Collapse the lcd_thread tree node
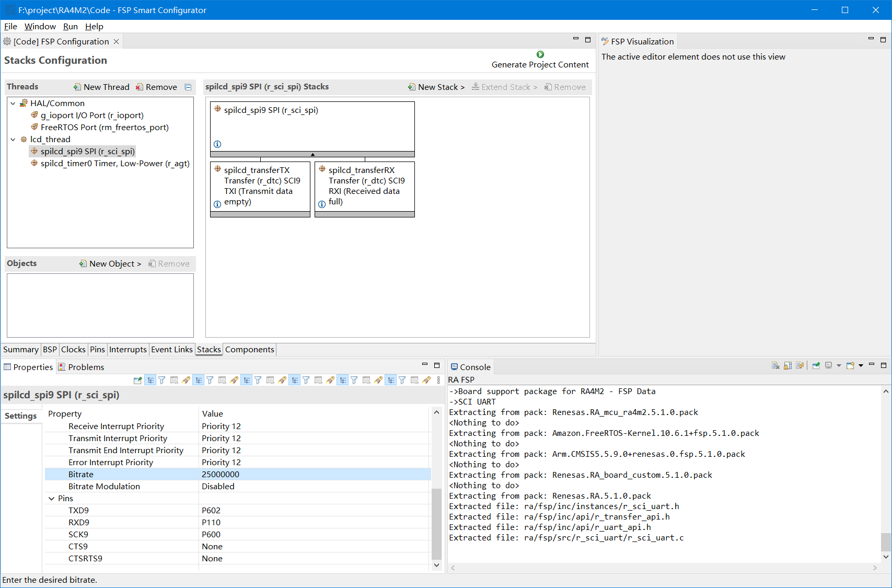Screen dimensions: 892x588 pos(13,140)
